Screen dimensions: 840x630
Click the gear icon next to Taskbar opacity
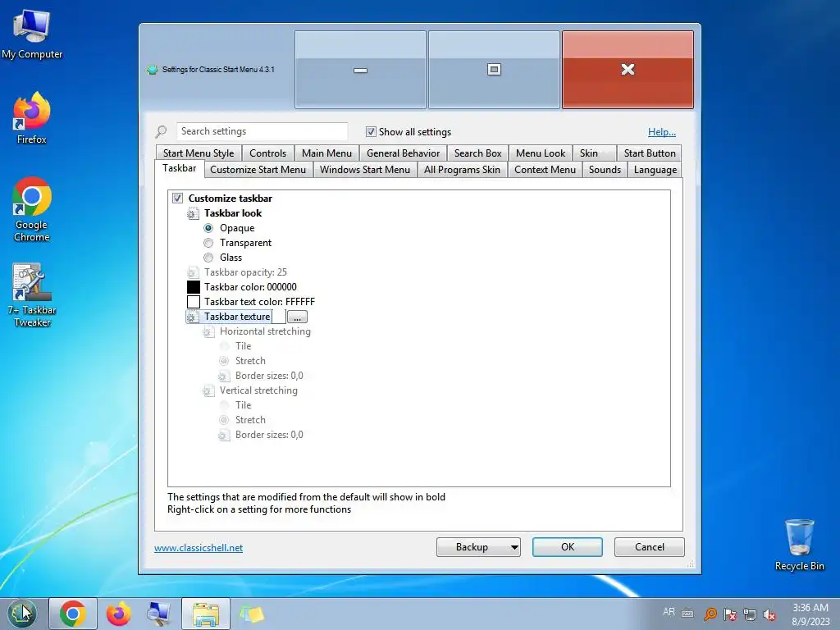pos(193,272)
